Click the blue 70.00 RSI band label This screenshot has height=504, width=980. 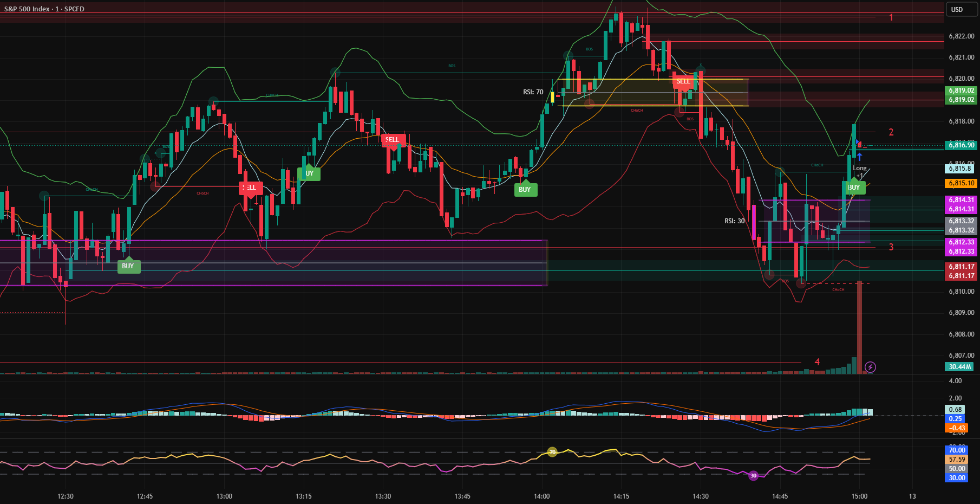point(957,450)
